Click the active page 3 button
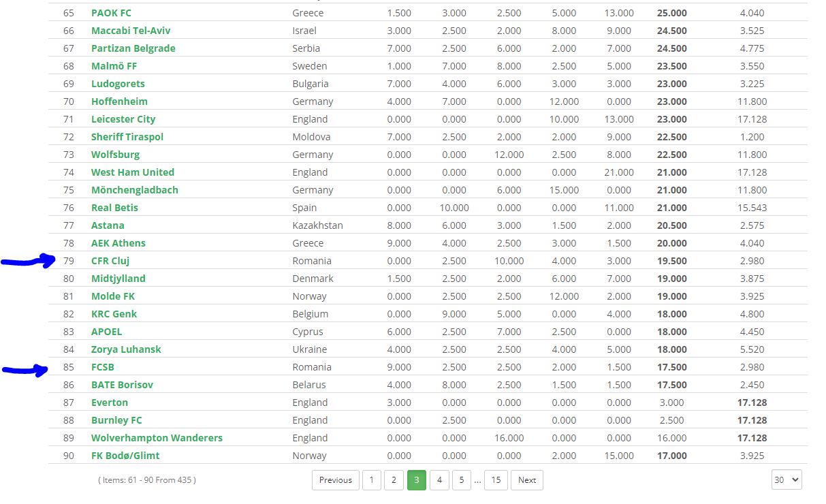826x504 pixels. pos(416,480)
